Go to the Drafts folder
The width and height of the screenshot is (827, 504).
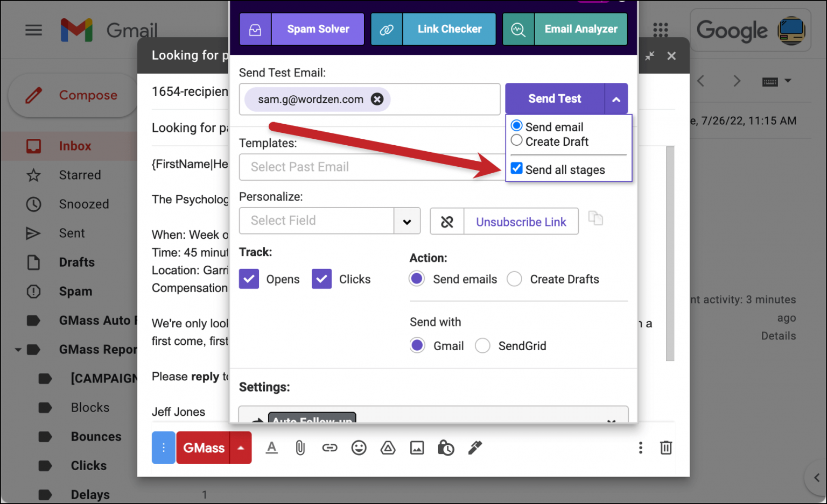(x=76, y=262)
